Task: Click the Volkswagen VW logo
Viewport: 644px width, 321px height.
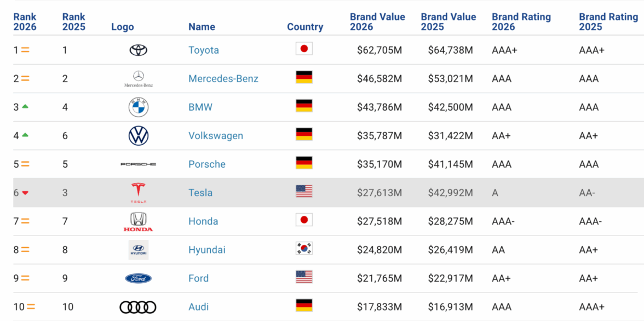Action: 139,135
